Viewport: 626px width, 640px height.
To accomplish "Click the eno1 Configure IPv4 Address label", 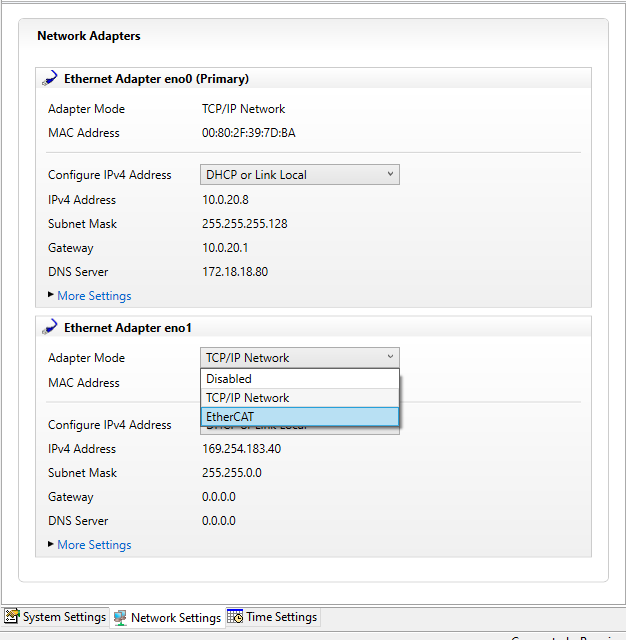I will [109, 425].
